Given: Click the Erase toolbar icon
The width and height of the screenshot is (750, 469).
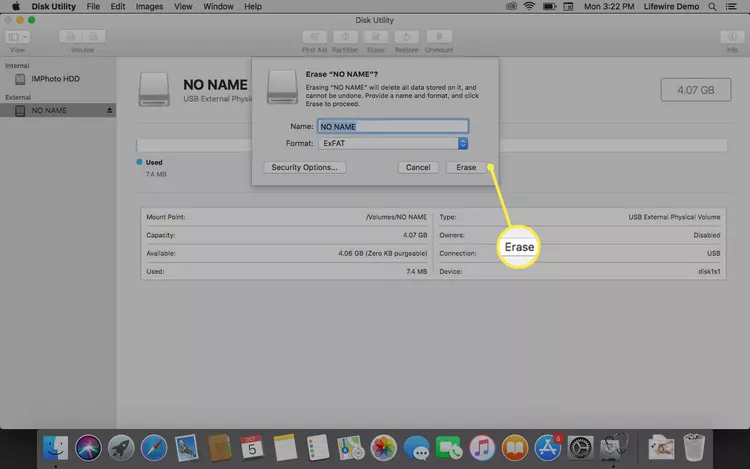Looking at the screenshot, I should coord(375,36).
